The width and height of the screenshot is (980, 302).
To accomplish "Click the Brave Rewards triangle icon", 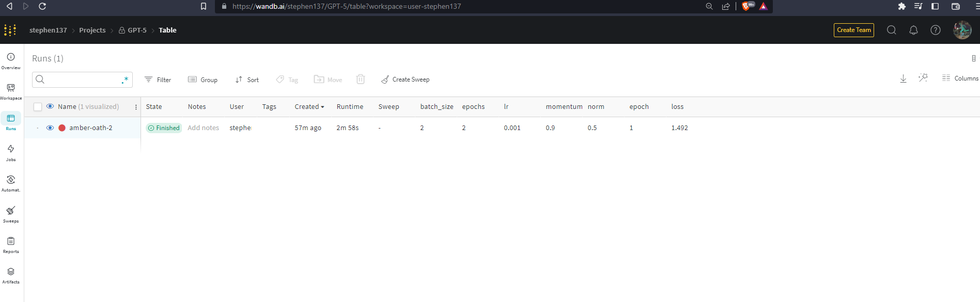I will click(764, 6).
